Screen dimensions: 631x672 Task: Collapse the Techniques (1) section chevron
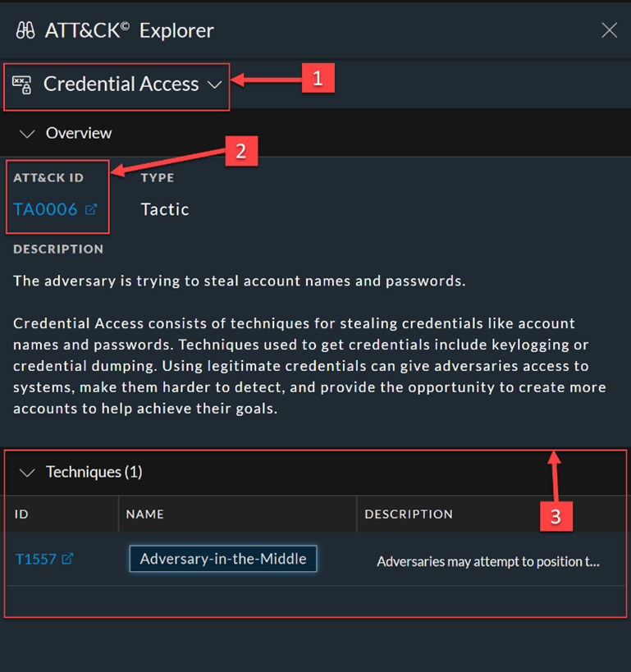[27, 473]
